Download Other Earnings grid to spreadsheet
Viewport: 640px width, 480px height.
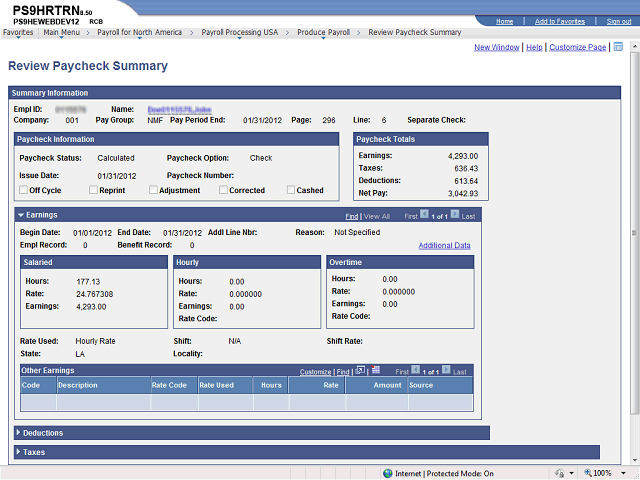(x=376, y=370)
